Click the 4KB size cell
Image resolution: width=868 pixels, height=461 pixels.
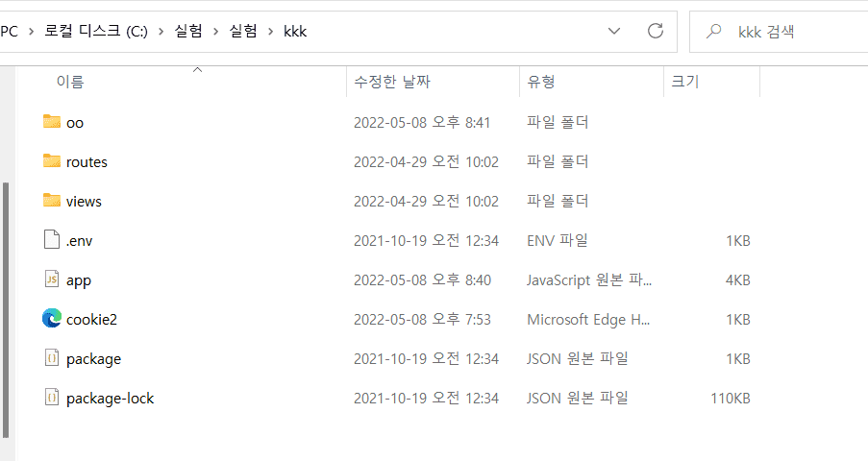pyautogui.click(x=738, y=280)
